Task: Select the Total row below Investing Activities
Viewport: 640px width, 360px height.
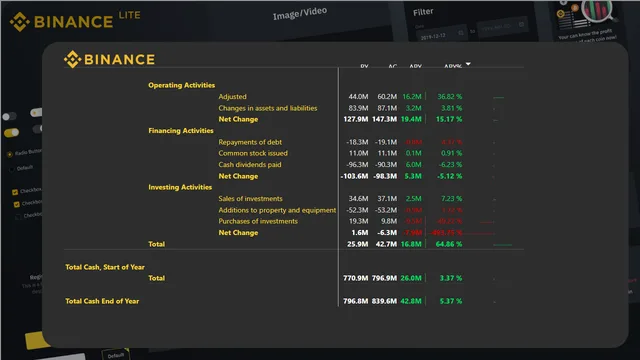Action: tap(157, 244)
